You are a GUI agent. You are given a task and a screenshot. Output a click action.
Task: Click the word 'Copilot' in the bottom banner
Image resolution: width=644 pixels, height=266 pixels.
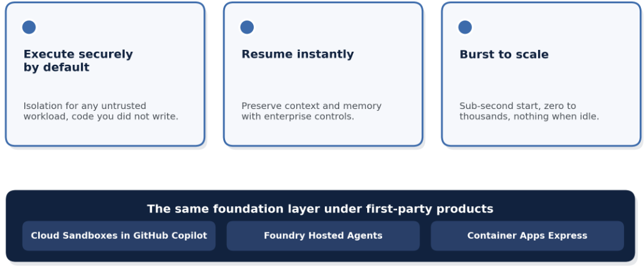pyautogui.click(x=191, y=236)
